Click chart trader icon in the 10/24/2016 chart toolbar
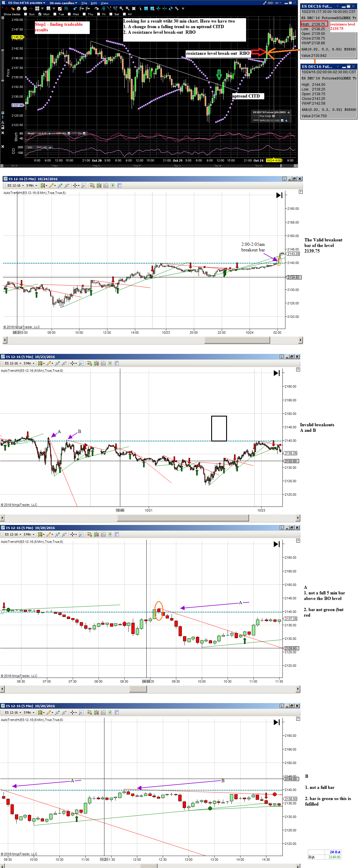359x868 pixels. coord(92,185)
